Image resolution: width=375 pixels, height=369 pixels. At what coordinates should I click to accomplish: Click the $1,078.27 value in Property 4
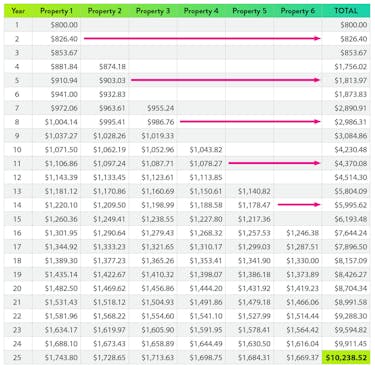[206, 164]
